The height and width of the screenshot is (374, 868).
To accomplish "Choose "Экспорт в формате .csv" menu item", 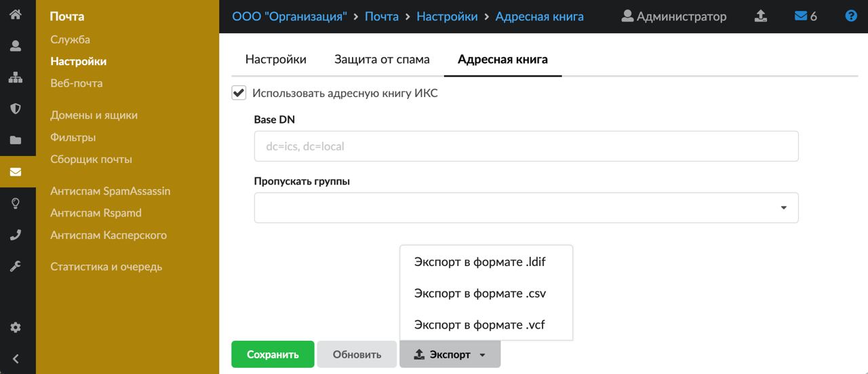I will [x=480, y=293].
